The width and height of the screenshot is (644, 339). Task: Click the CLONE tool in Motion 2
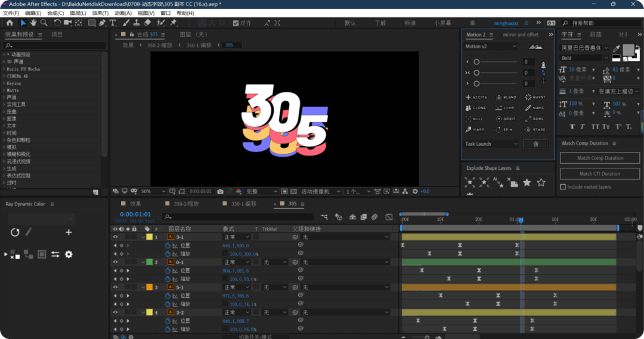476,108
